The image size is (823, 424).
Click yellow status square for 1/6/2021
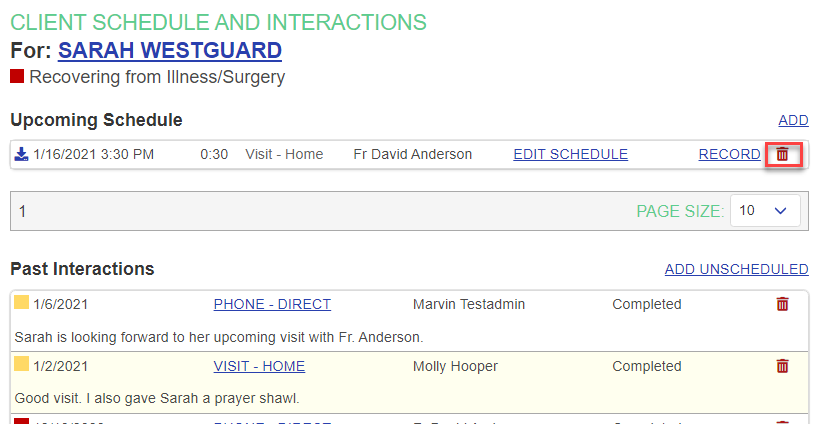click(21, 303)
